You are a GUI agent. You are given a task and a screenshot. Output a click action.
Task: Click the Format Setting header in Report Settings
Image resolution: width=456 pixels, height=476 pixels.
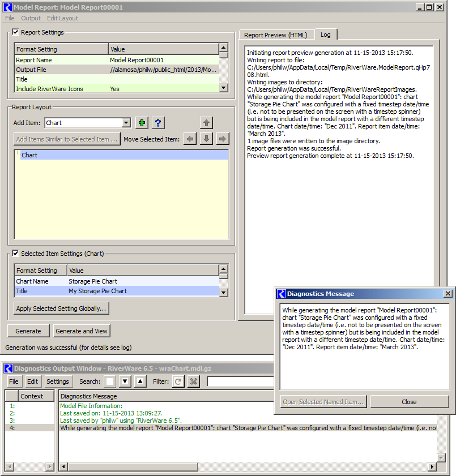[61, 49]
